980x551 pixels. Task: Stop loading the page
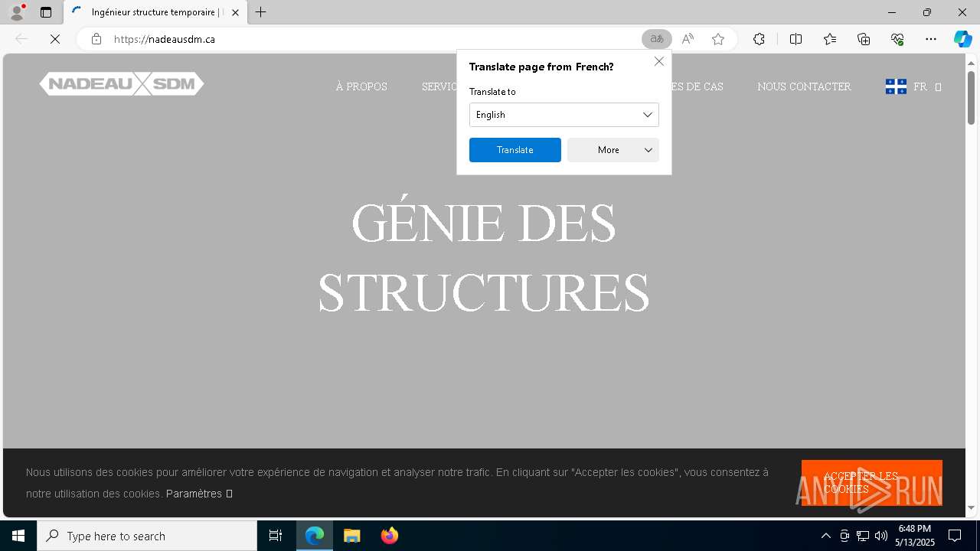tap(55, 39)
